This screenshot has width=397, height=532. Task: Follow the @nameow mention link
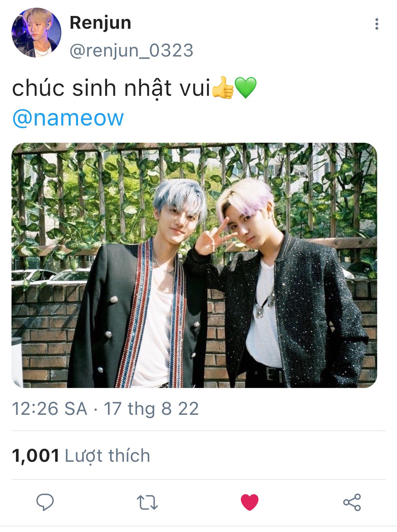click(68, 118)
